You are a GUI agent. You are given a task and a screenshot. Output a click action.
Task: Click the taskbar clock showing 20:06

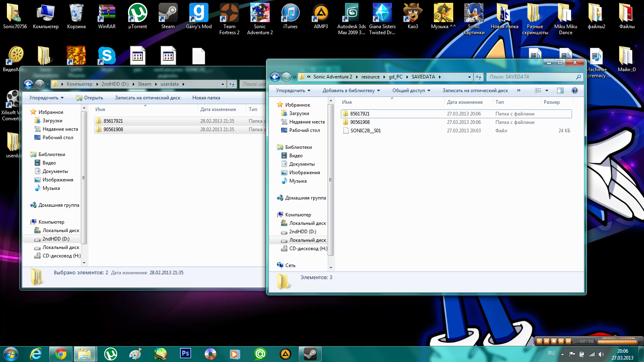(623, 354)
